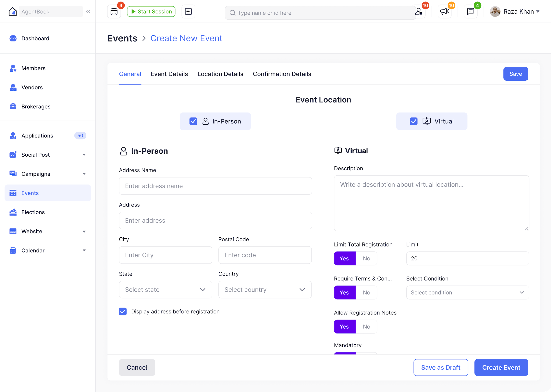Set Limit Total Registration to No
This screenshot has width=551, height=392.
366,258
